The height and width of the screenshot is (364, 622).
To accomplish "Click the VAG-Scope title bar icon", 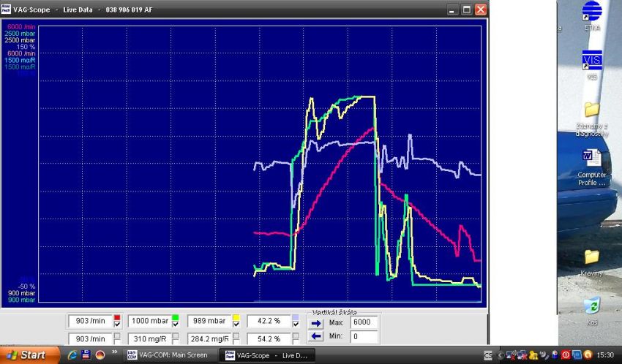I will [7, 10].
